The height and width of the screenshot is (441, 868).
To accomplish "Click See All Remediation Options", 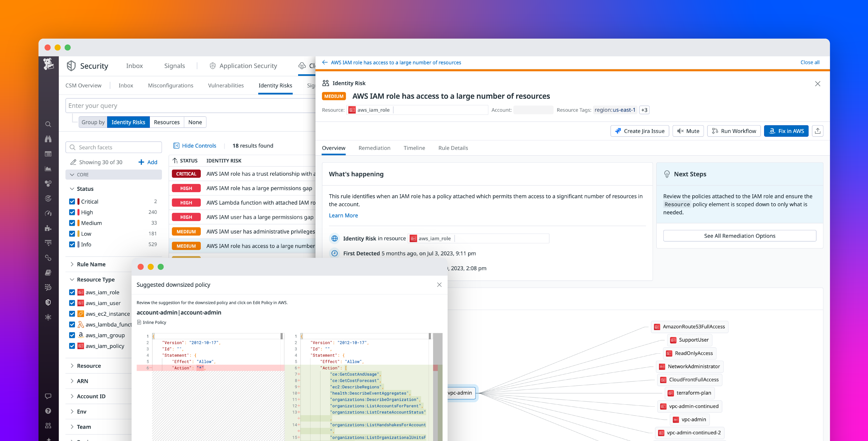I will pos(739,236).
